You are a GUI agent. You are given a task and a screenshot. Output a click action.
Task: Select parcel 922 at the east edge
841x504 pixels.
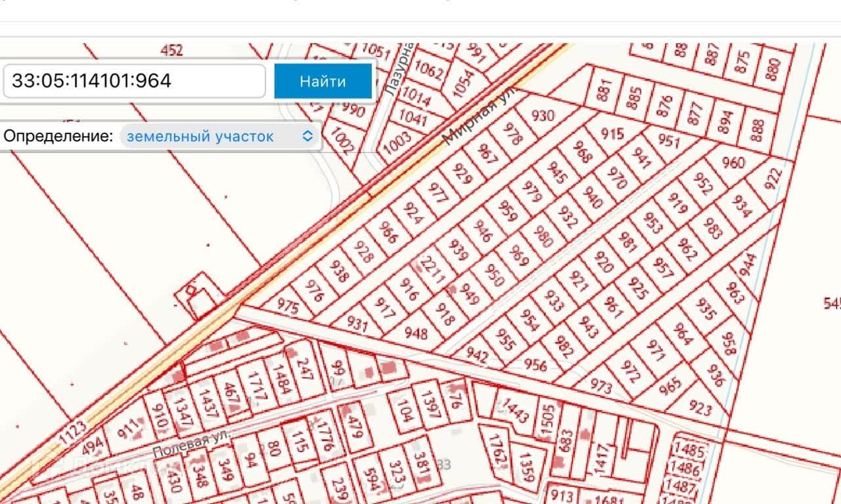(x=773, y=178)
